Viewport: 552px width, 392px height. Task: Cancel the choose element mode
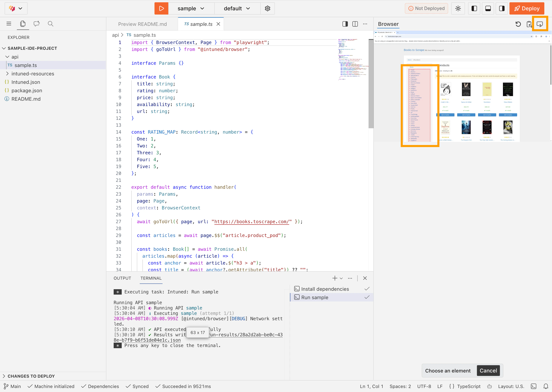488,371
